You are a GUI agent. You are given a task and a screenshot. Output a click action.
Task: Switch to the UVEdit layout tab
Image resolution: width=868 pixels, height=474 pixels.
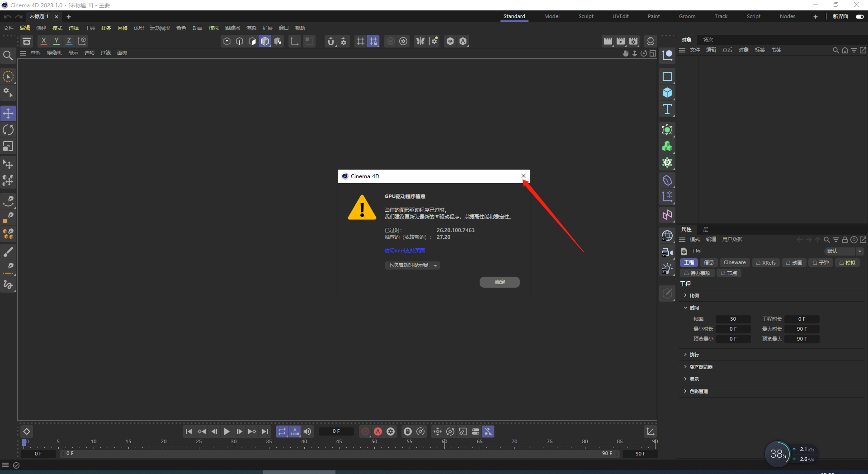tap(620, 16)
